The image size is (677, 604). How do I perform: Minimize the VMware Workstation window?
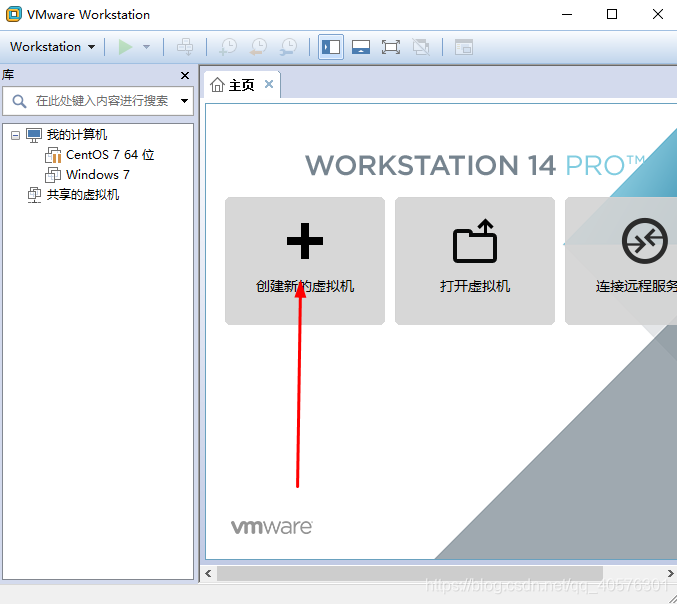[x=567, y=14]
